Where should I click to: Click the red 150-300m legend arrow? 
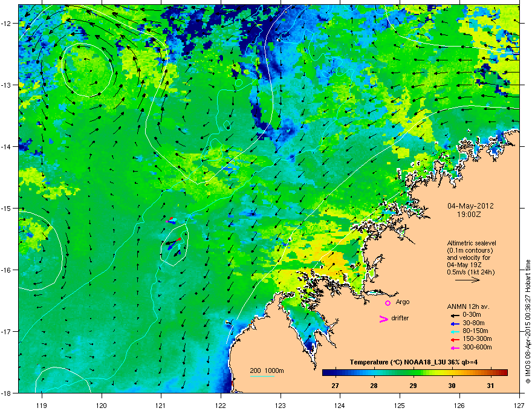click(454, 340)
